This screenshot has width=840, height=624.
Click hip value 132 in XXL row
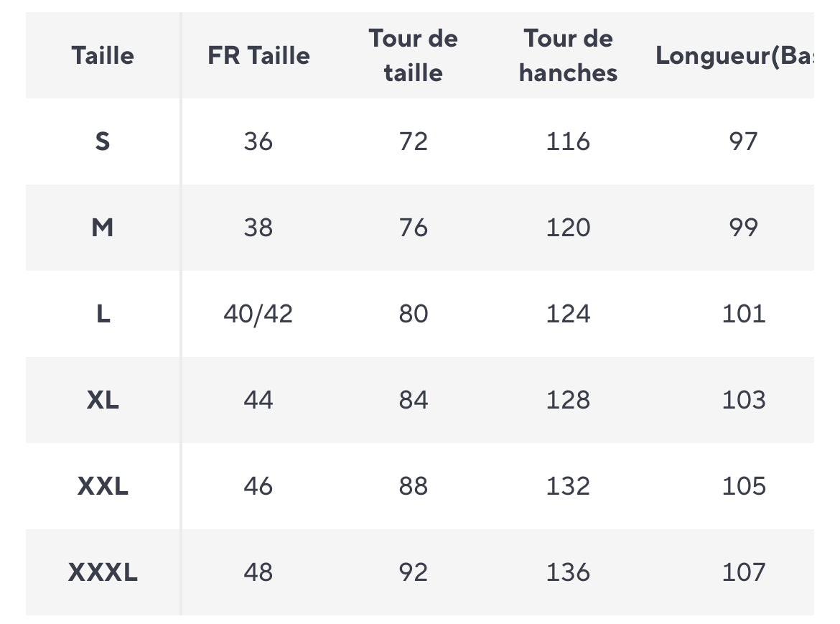click(x=568, y=486)
